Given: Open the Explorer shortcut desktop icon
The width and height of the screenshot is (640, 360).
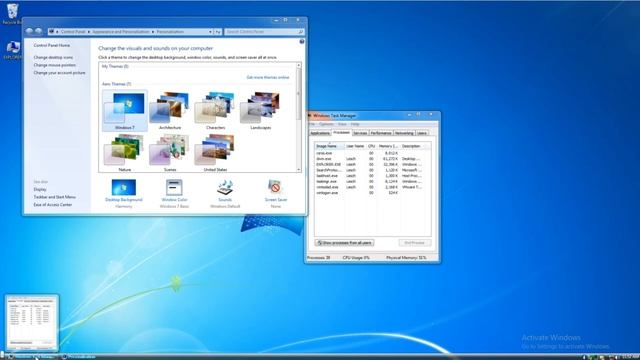Looking at the screenshot, I should [x=12, y=50].
